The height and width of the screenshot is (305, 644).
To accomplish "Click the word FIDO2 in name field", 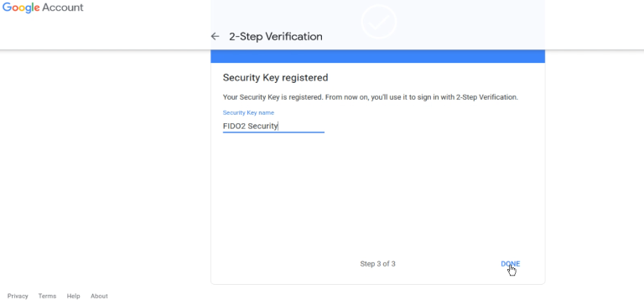I will 234,126.
